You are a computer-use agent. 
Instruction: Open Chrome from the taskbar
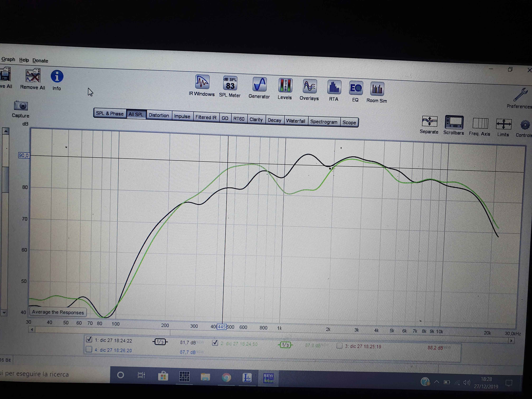(x=226, y=378)
